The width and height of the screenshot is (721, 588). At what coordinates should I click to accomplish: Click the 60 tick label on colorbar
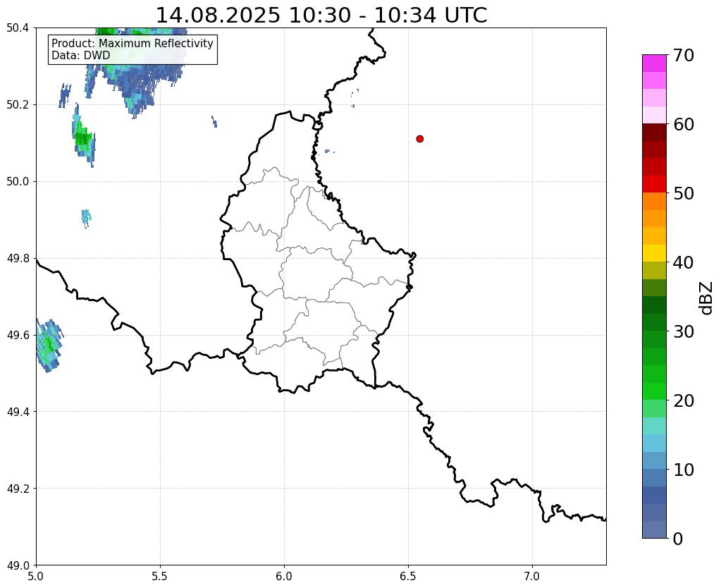click(684, 124)
